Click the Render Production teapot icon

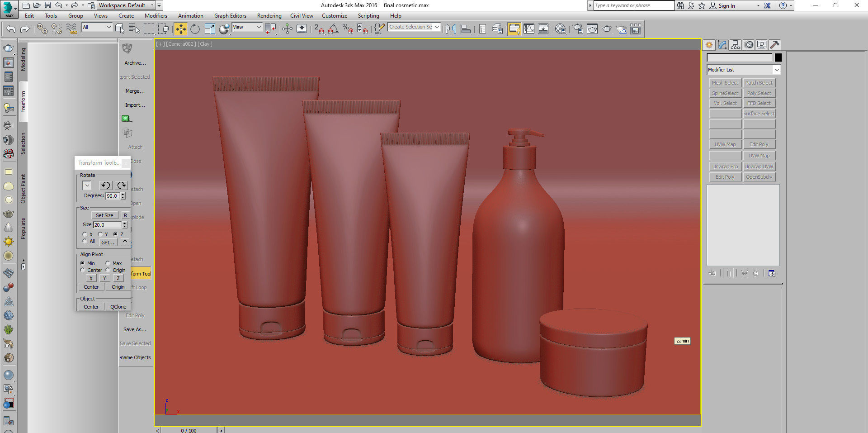tap(607, 29)
